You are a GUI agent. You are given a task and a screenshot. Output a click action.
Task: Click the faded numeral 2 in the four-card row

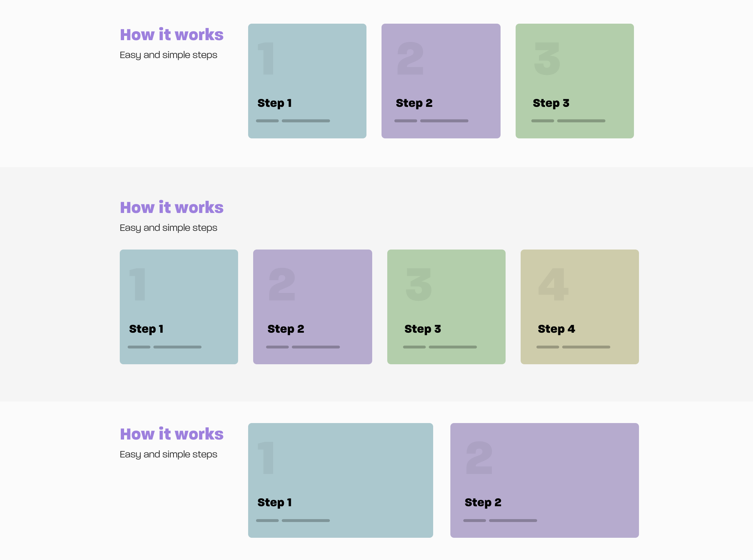[x=282, y=284]
